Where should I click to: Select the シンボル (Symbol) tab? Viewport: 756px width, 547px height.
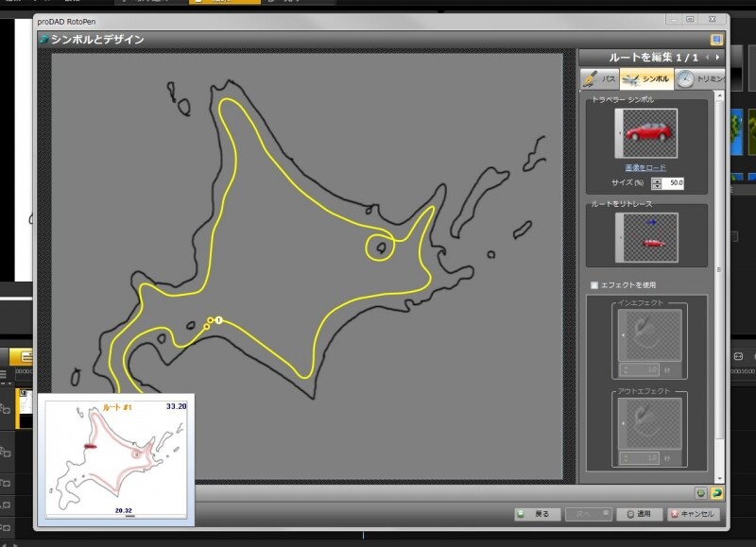click(646, 78)
